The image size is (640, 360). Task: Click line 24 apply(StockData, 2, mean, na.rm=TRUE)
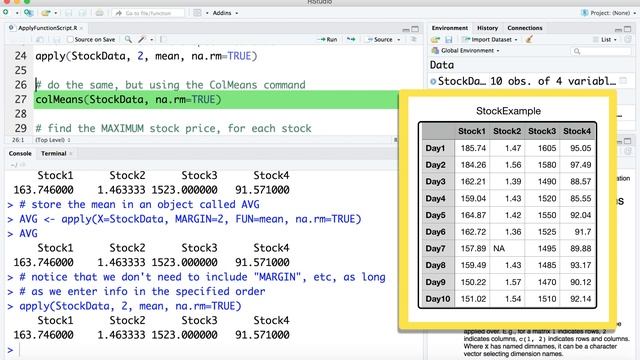(146, 56)
